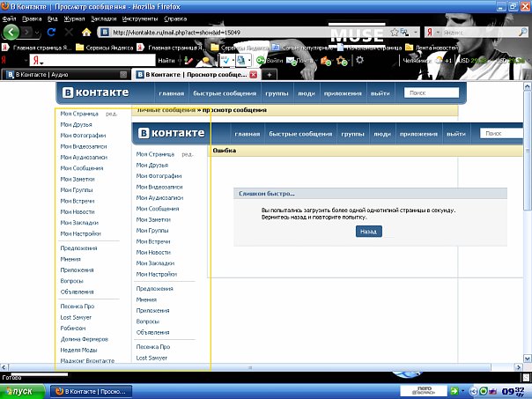The width and height of the screenshot is (532, 399).
Task: Click the VK site icon in the address bar
Action: coord(105,33)
